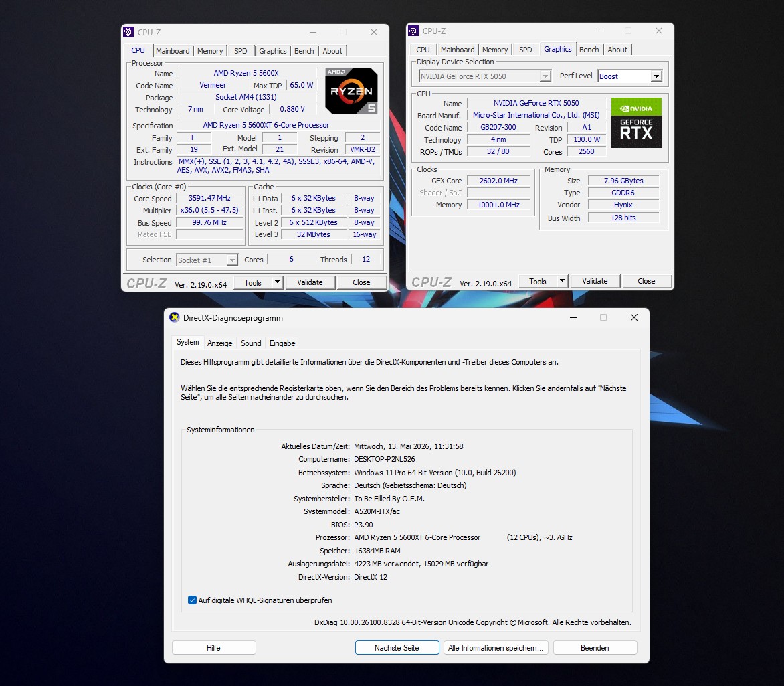The width and height of the screenshot is (784, 686).
Task: Close the DirectX-Diagnoseprogramm window
Action: pyautogui.click(x=634, y=317)
